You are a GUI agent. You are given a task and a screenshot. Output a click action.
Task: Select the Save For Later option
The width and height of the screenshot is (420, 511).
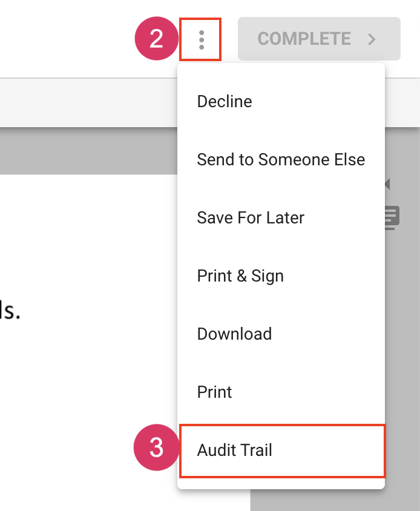tap(251, 217)
